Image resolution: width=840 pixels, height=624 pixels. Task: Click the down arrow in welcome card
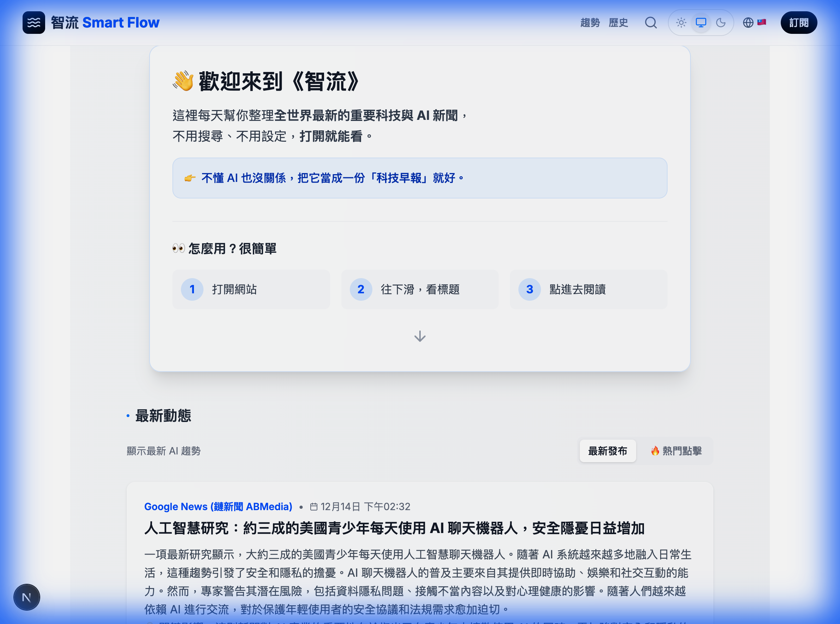pos(420,336)
